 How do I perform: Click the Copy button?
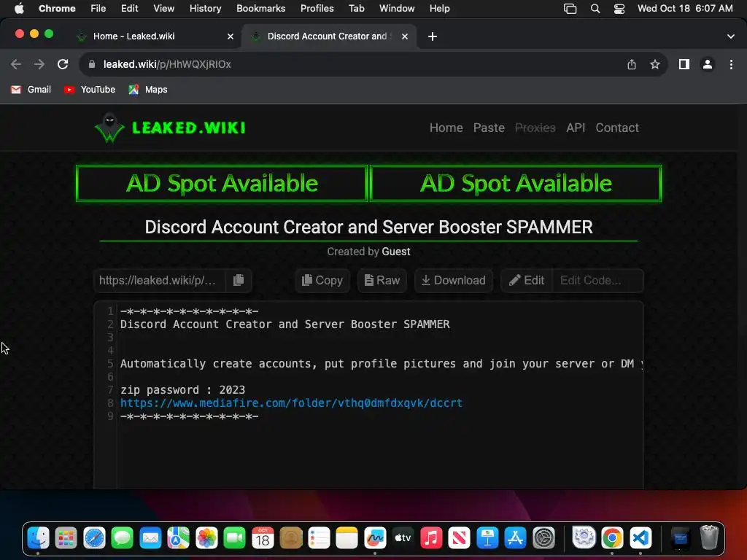(322, 281)
